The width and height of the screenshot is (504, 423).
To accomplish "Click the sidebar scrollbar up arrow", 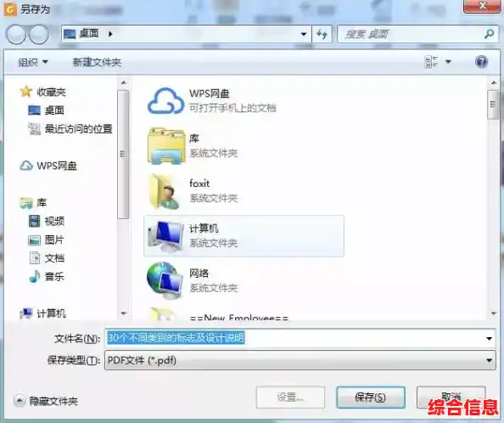I will coord(123,82).
